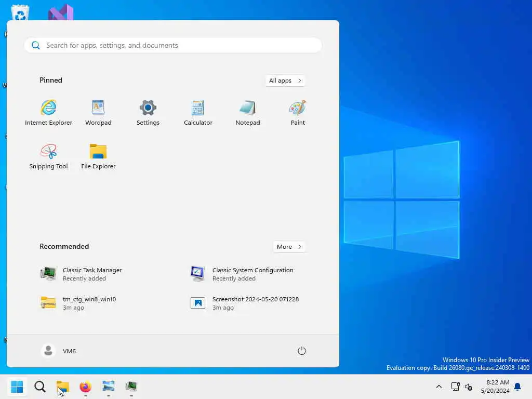
Task: Open the tm_cfg_win8_win10 zip file
Action: tap(78, 303)
